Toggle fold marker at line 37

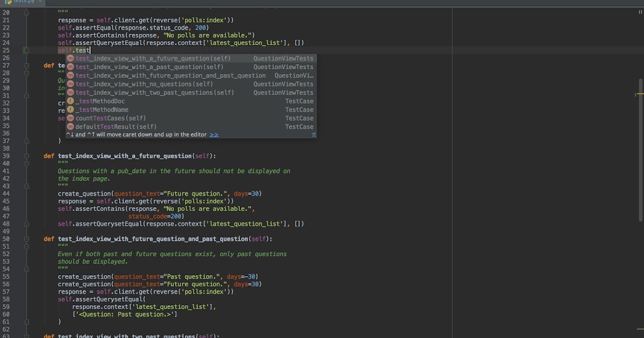pos(26,141)
